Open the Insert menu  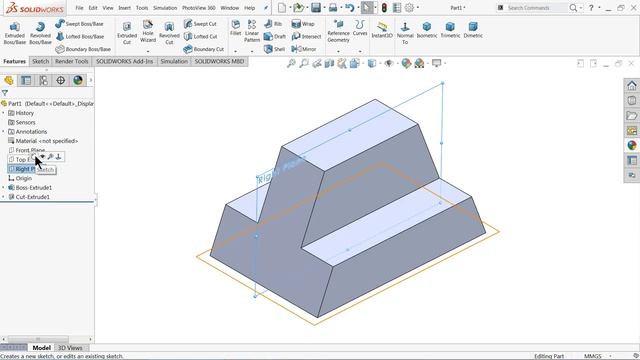click(124, 8)
